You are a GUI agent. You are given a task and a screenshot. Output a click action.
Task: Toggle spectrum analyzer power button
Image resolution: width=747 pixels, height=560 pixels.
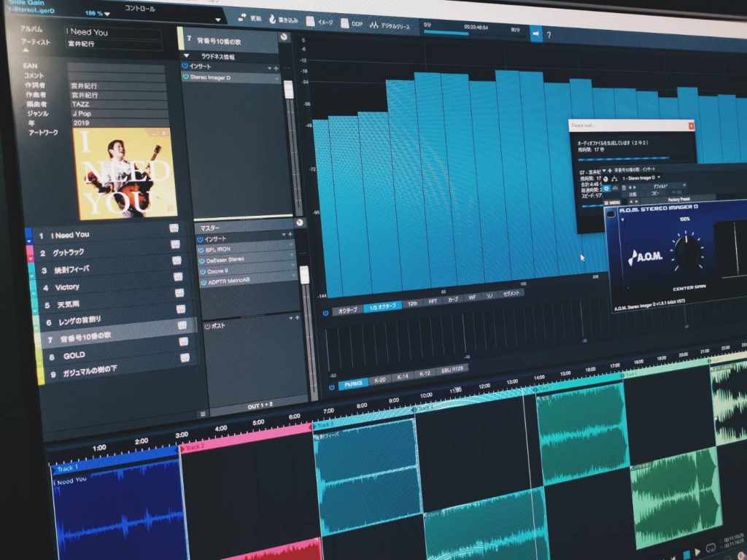326,313
